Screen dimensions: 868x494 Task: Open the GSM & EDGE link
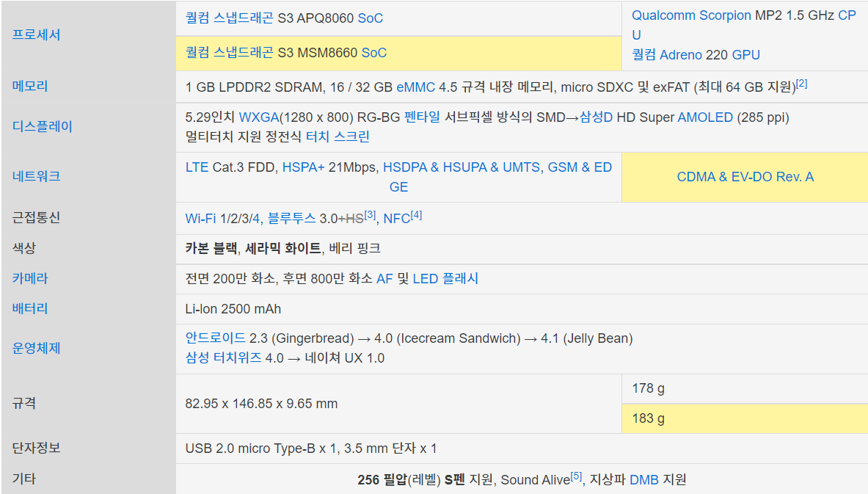click(x=580, y=167)
